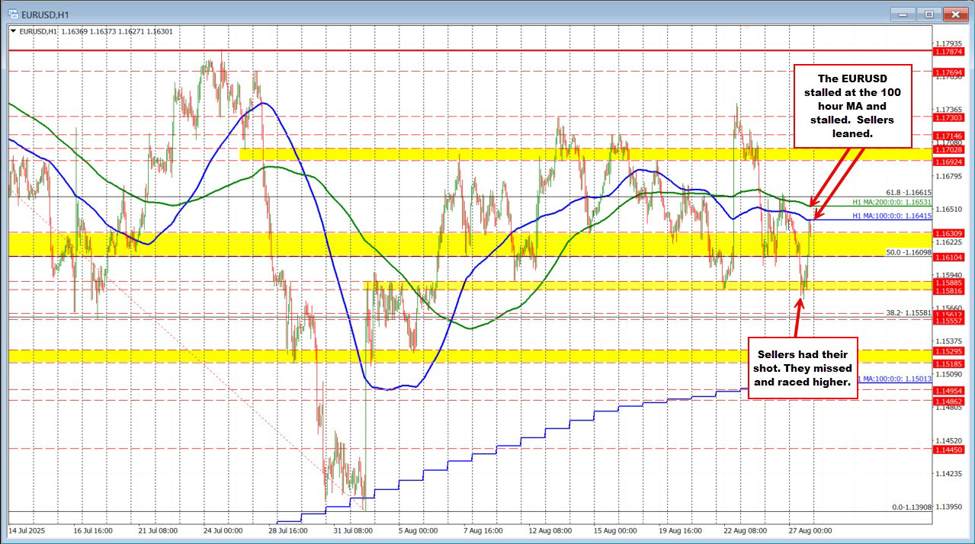
Task: Select the red price label 1.14862
Action: [x=949, y=401]
